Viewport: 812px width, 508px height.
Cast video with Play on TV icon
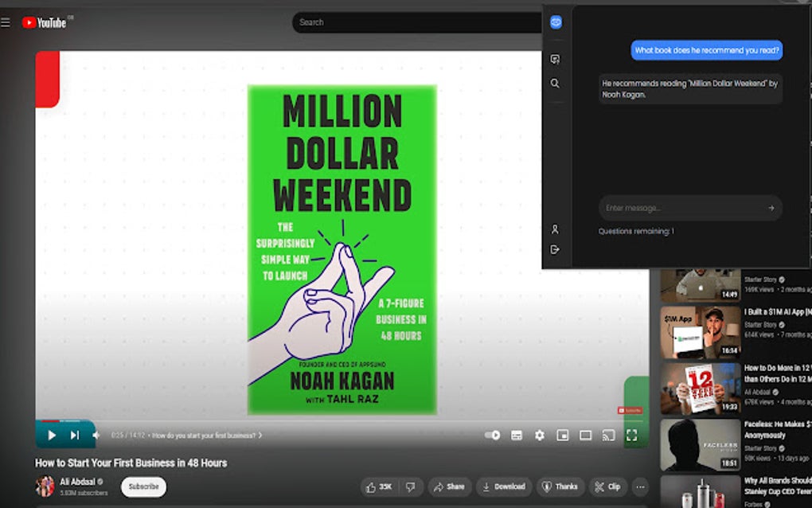click(x=608, y=435)
